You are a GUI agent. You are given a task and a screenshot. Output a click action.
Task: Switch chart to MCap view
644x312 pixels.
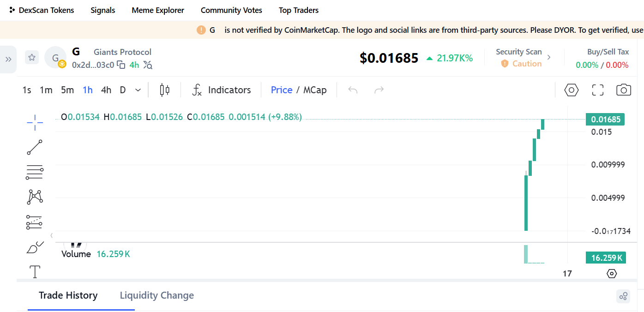(x=315, y=90)
